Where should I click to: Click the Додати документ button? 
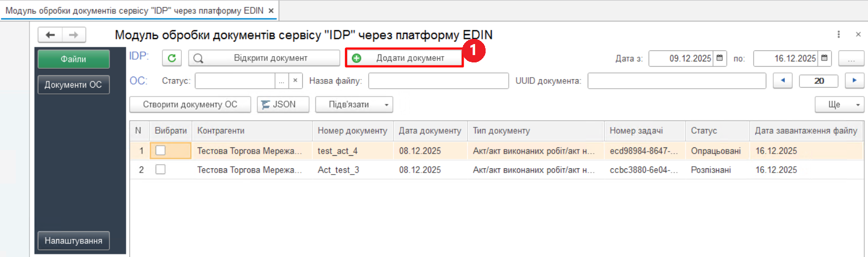point(404,58)
